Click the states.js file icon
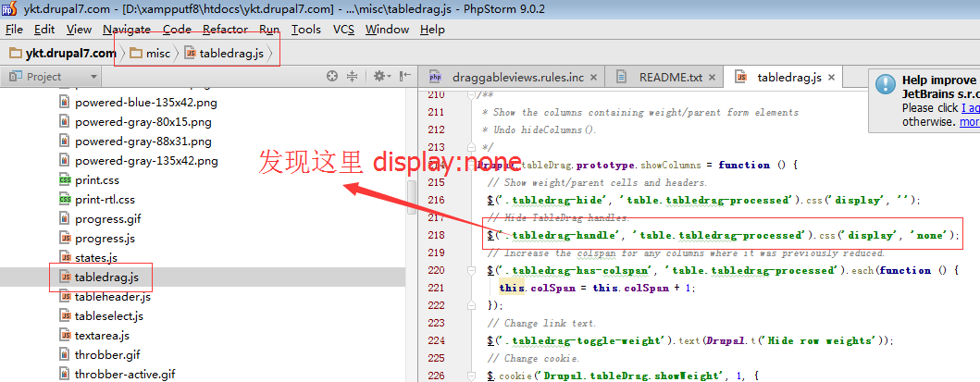 tap(65, 258)
